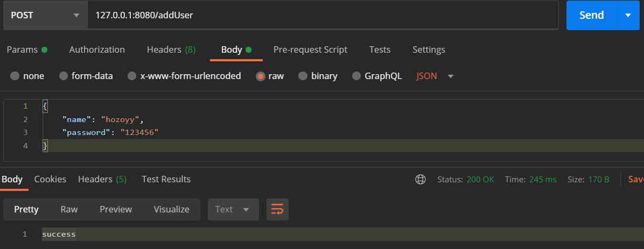This screenshot has width=644, height=249.
Task: Open the POST method dropdown
Action: pyautogui.click(x=45, y=15)
